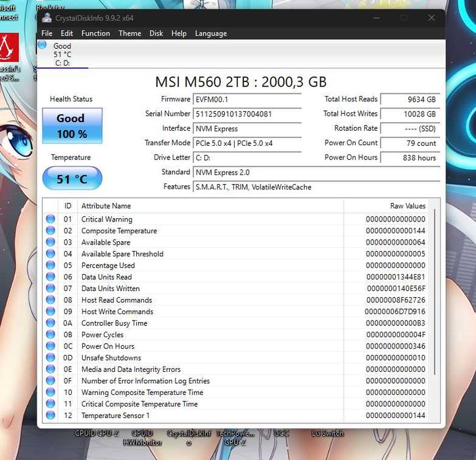This screenshot has height=460, width=476.
Task: Select the Good 51 °C C: D: disk tab
Action: (62, 55)
